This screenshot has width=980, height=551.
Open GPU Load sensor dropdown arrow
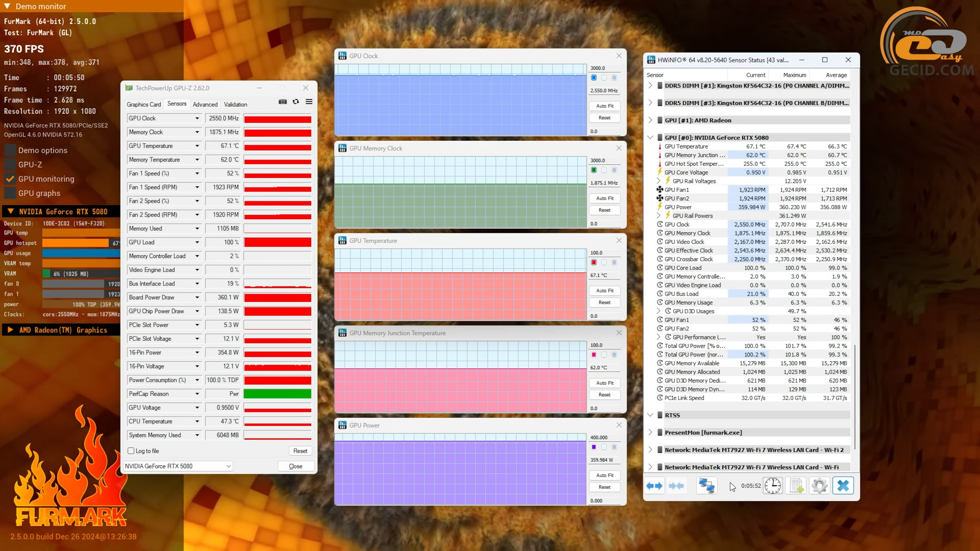[197, 242]
